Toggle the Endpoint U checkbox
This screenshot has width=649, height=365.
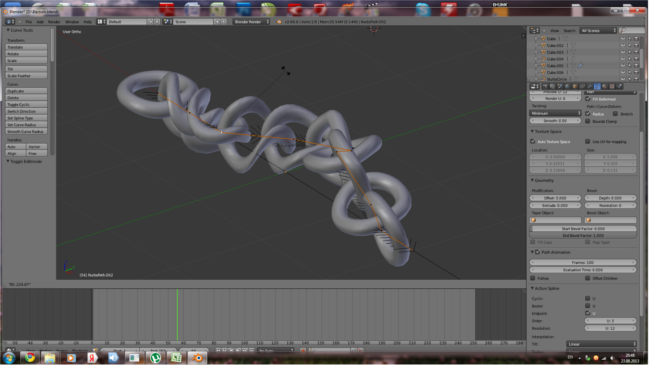coord(588,313)
